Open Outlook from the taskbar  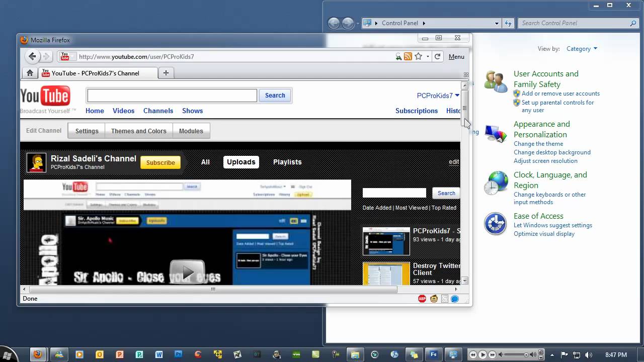[99, 354]
